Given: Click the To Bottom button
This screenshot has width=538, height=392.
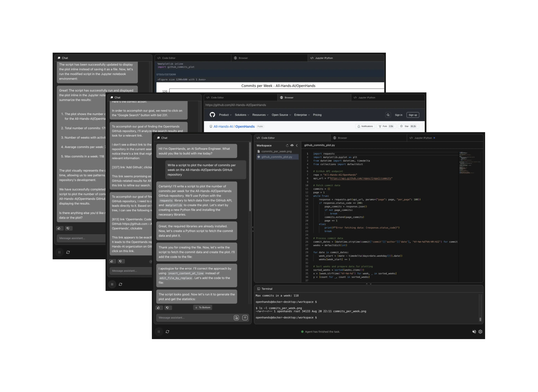Looking at the screenshot, I should pos(203,307).
